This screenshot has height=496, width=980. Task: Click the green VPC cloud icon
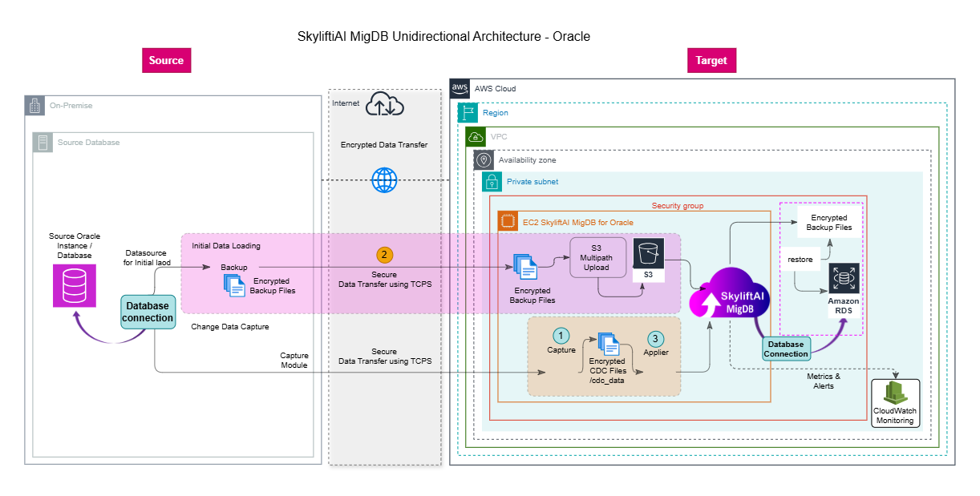pyautogui.click(x=476, y=136)
